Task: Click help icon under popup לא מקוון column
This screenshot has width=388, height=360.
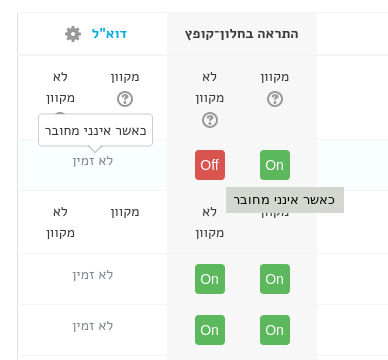Action: click(210, 120)
